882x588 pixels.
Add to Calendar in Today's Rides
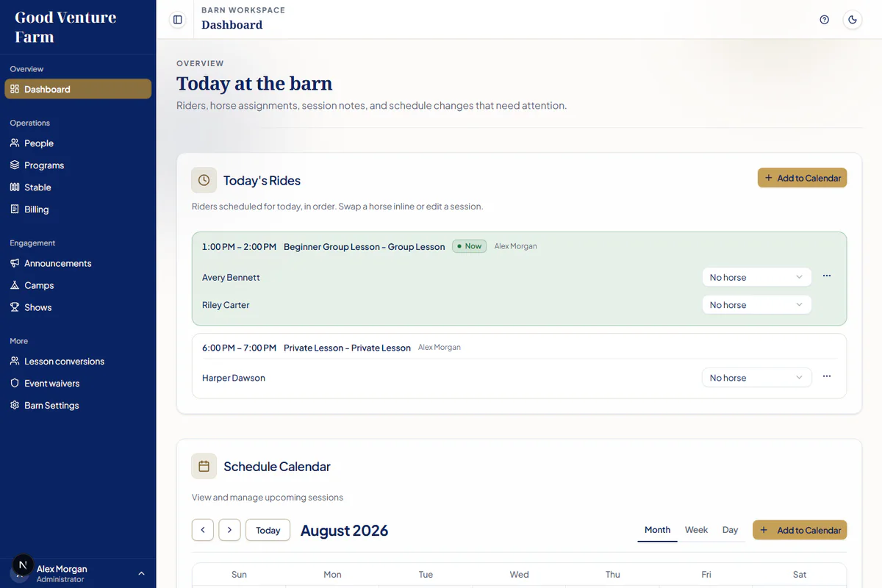tap(802, 178)
